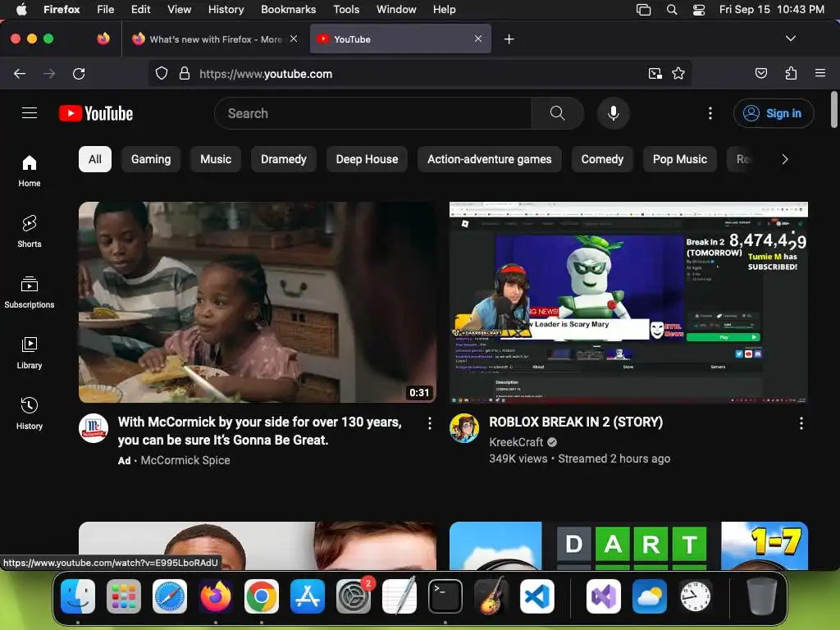
Task: Open macOS Control Center icon
Action: click(x=699, y=10)
